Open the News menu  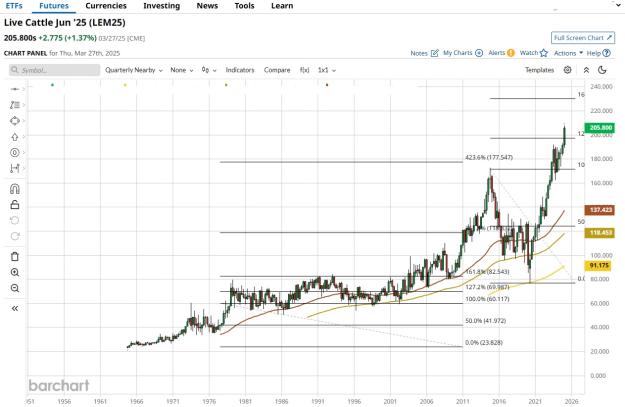(x=207, y=6)
